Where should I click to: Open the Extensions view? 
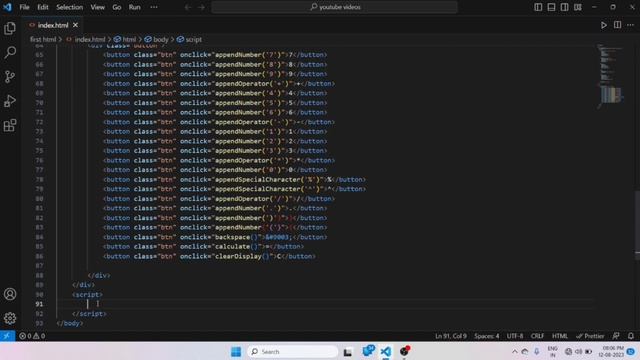(10, 125)
